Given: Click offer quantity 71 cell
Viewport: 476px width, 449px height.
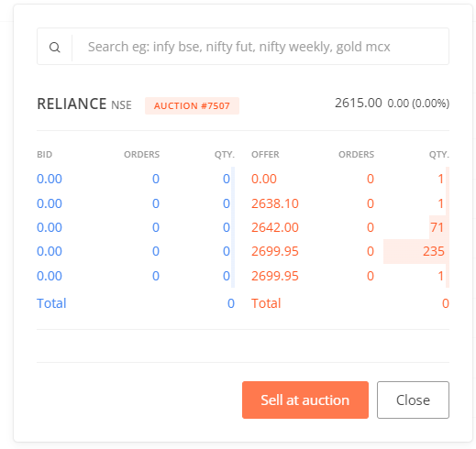Looking at the screenshot, I should [437, 227].
